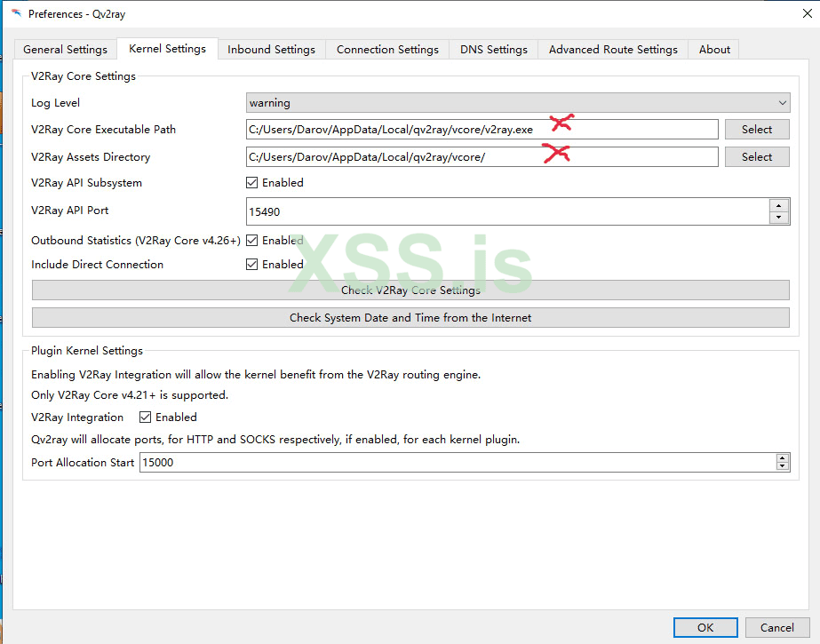
Task: Click the 'Only V2Ray Core v4.21+ is supported.' text
Action: pos(130,395)
